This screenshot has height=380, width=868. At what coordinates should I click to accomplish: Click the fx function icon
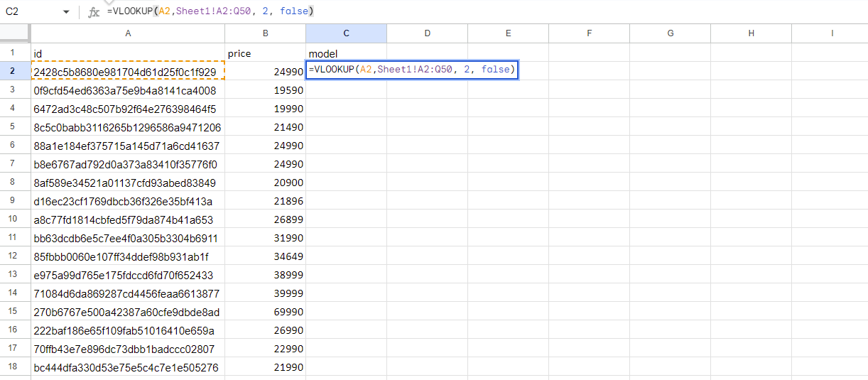pyautogui.click(x=94, y=12)
